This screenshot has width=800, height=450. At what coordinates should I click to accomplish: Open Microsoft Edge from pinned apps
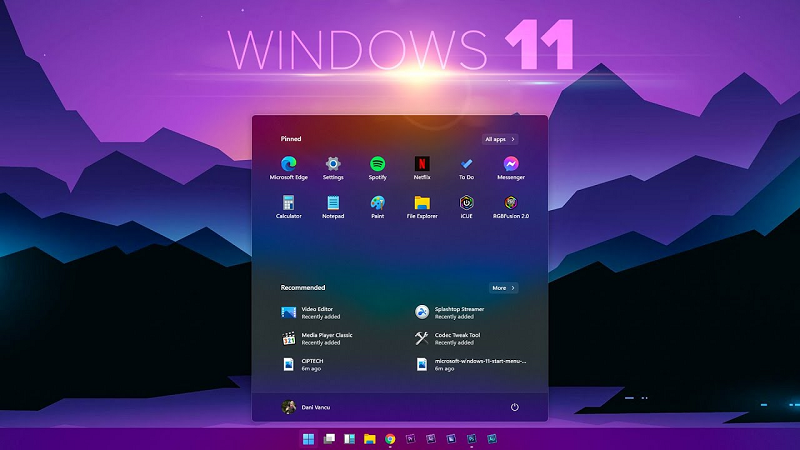click(288, 169)
